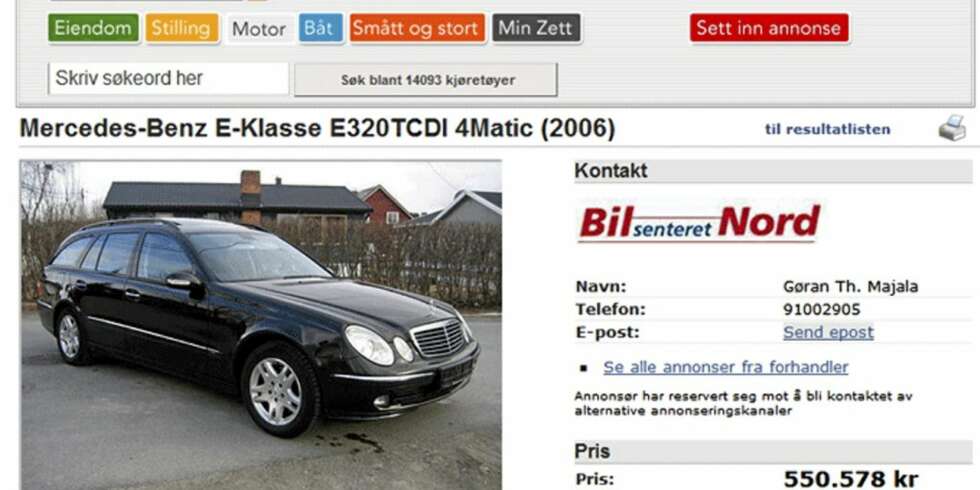The width and height of the screenshot is (980, 490).
Task: Open the Stilling tab
Action: pyautogui.click(x=182, y=28)
